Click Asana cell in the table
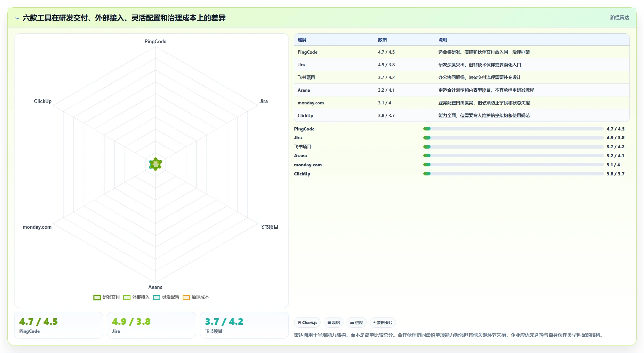Image resolution: width=644 pixels, height=353 pixels. coord(304,90)
